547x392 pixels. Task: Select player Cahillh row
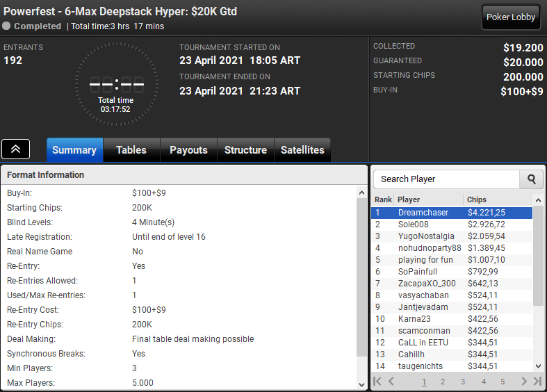452,354
